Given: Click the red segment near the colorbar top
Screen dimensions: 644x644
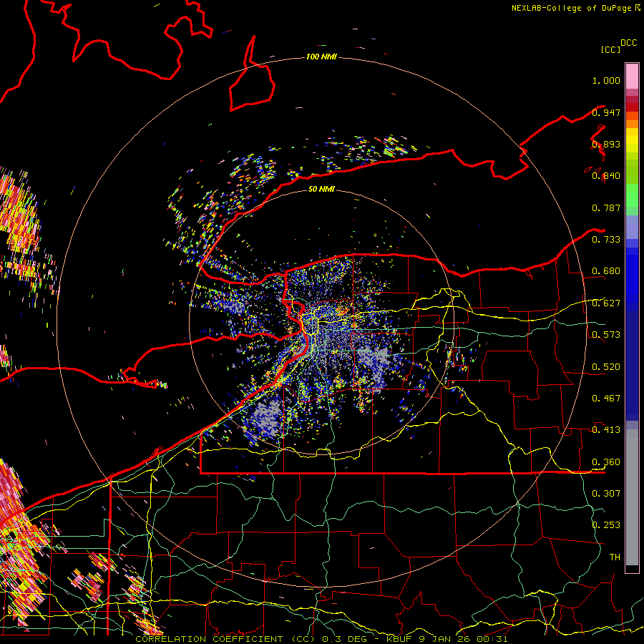Looking at the screenshot, I should [632, 107].
